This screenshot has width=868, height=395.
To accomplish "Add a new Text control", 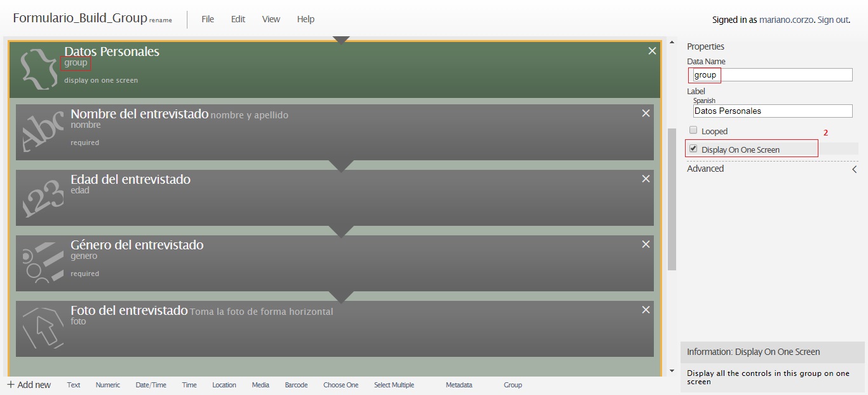I will coord(74,385).
